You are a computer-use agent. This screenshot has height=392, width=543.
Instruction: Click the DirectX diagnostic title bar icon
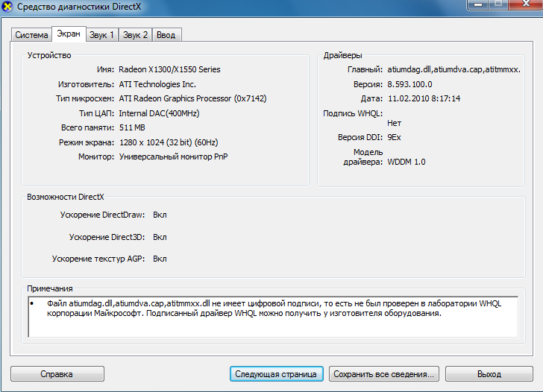coord(8,9)
